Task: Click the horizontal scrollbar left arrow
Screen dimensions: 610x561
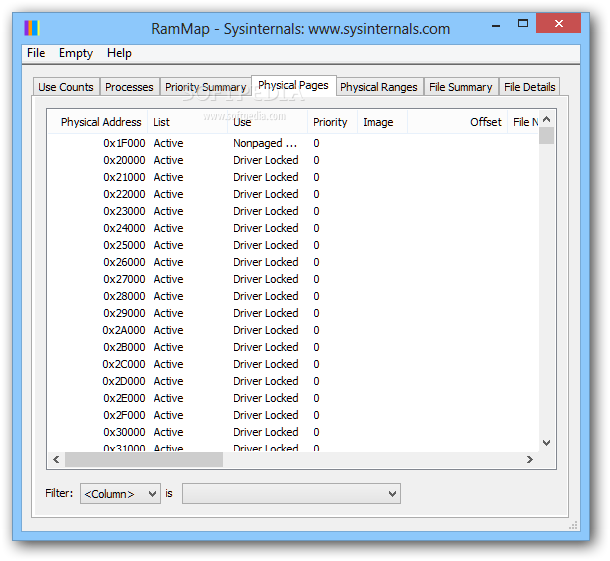Action: pyautogui.click(x=56, y=459)
